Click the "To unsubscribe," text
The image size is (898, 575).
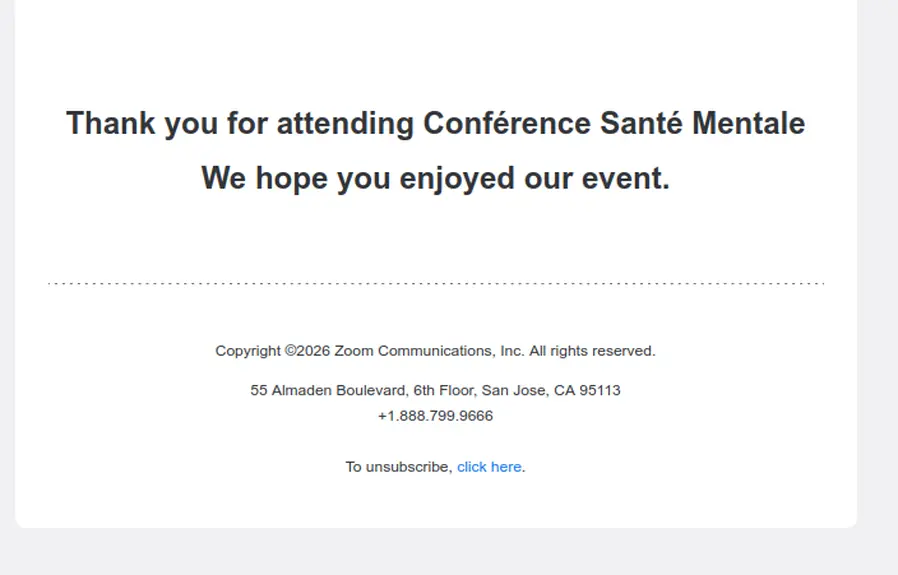pyautogui.click(x=399, y=467)
